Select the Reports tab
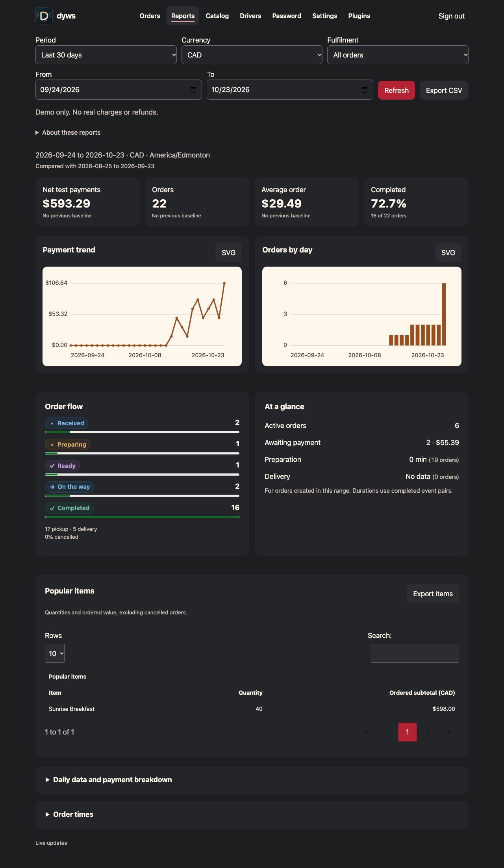Screen dimensions: 504x868 coord(183,16)
